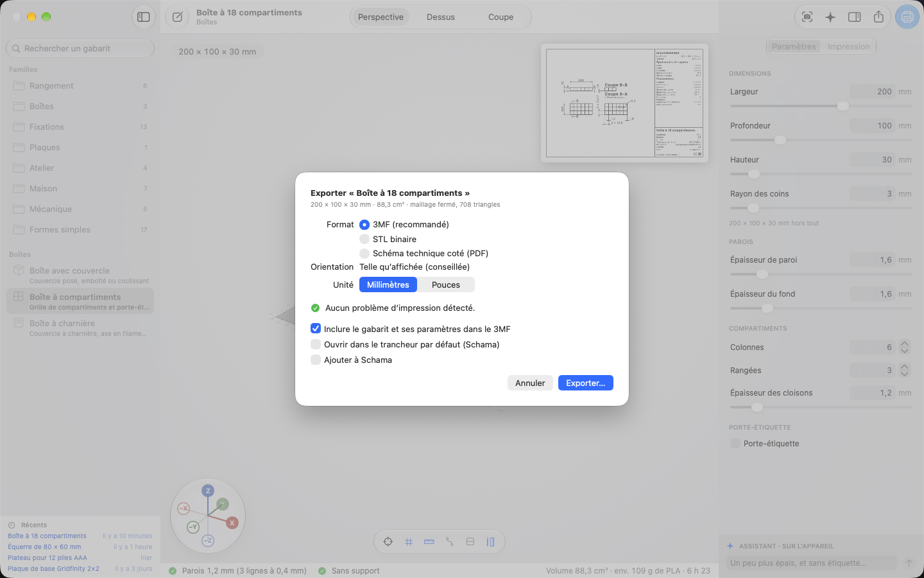Open the share icon in toolbar

(x=878, y=17)
